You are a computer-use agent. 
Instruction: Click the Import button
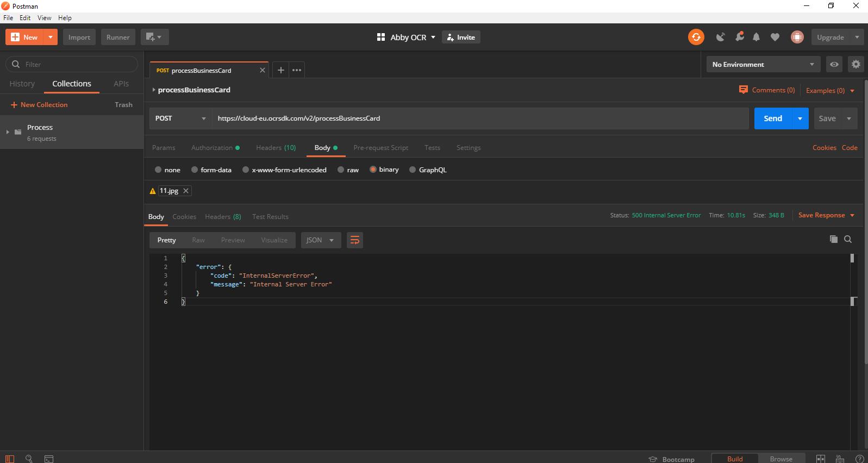pos(79,37)
